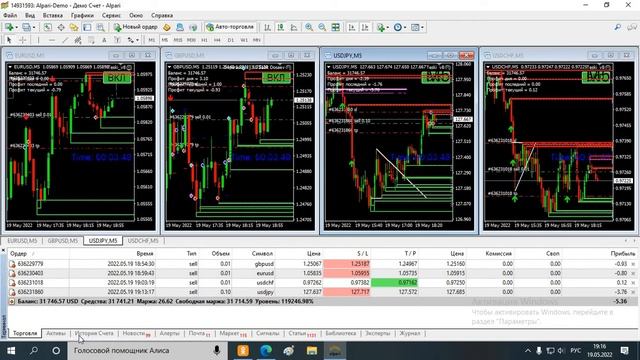Open the Журнал terminal tab
Image resolution: width=640 pixels, height=360 pixels.
pos(410,333)
